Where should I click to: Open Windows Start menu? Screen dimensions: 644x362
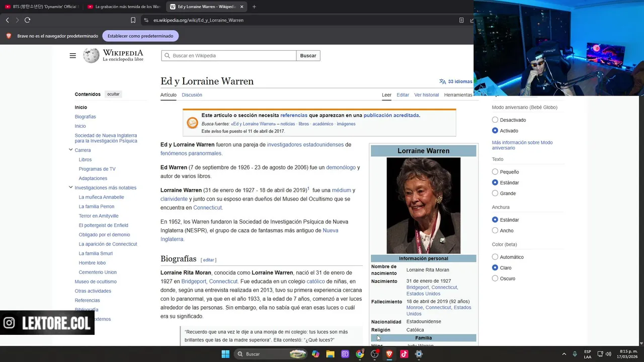pos(225,354)
